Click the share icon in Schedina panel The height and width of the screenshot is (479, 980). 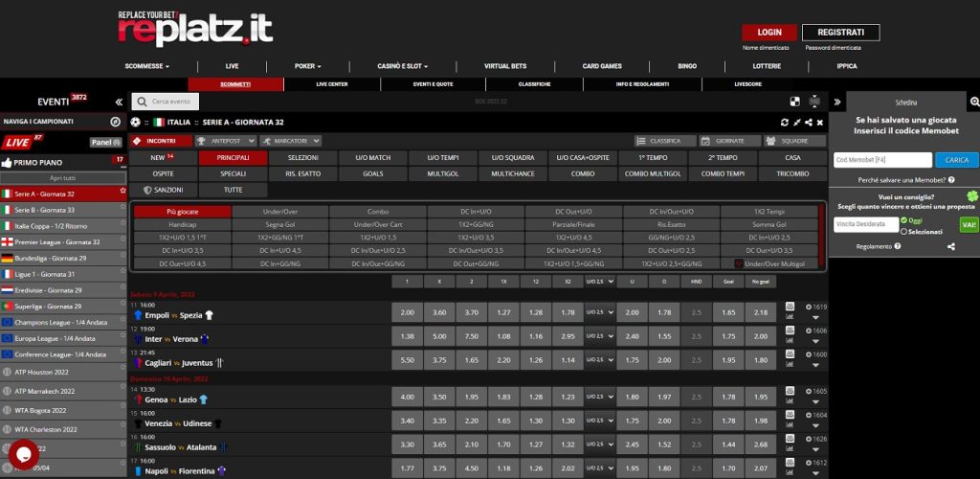tap(951, 247)
